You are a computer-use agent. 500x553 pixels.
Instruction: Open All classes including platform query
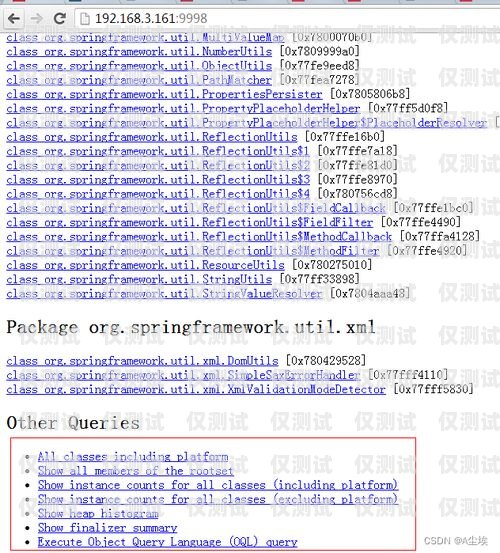pos(133,457)
